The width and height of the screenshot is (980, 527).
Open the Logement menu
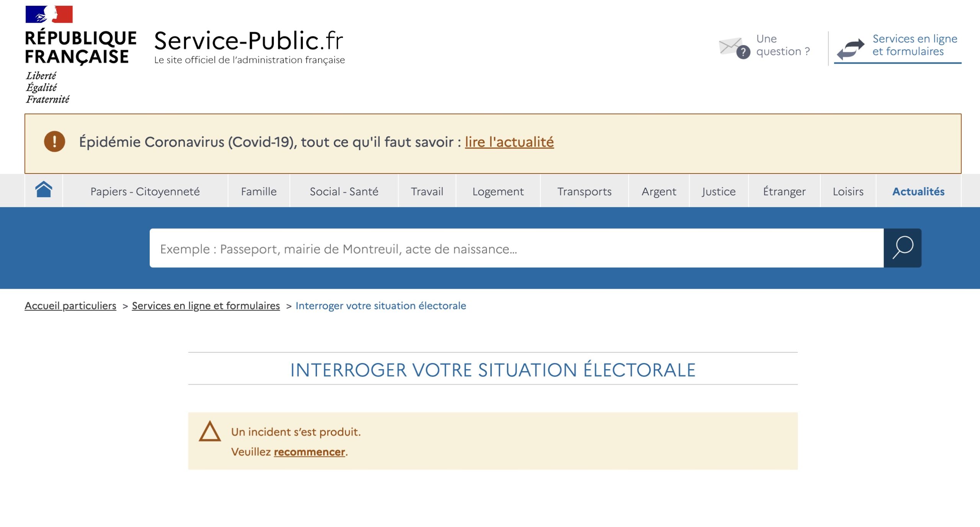[x=498, y=191]
